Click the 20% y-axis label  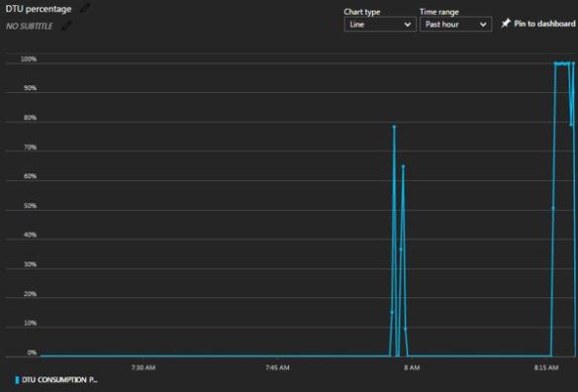31,294
